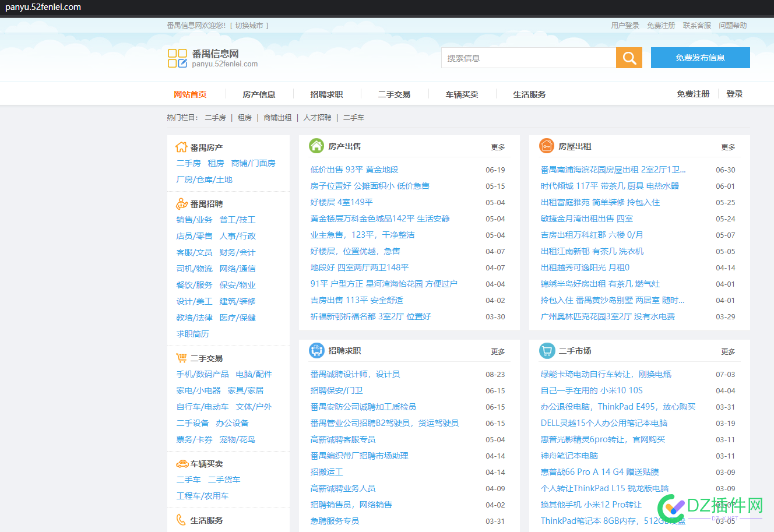Open sidebar category 商铺/门面房

coord(254,163)
